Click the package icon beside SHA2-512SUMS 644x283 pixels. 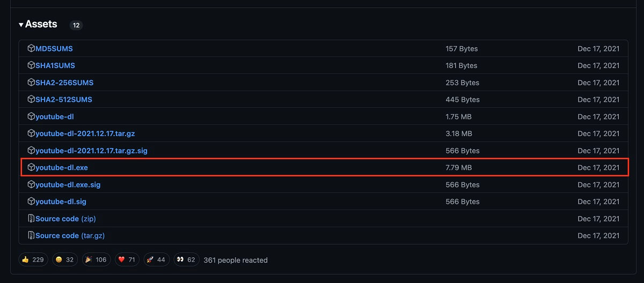pos(31,99)
